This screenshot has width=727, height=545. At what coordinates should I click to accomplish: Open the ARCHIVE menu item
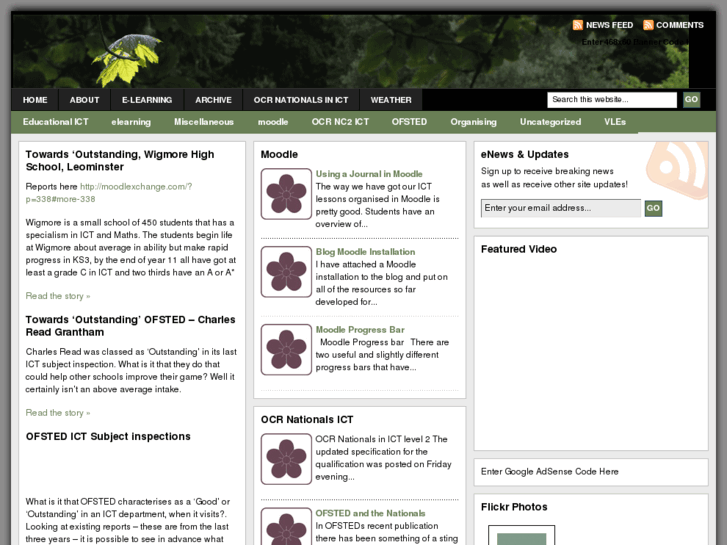[213, 100]
